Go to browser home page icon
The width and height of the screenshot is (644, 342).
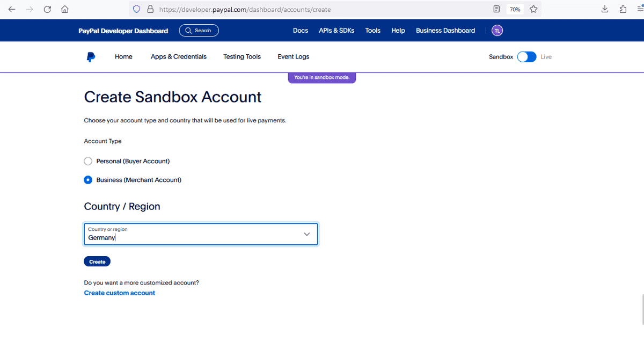point(65,9)
